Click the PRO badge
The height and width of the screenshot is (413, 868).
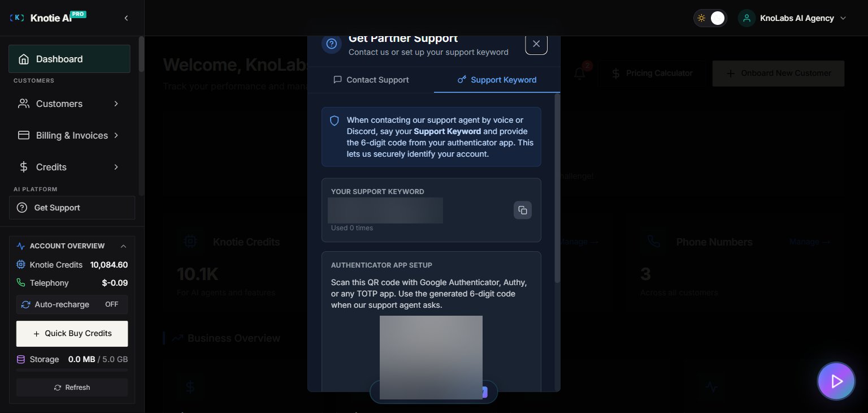coord(79,14)
